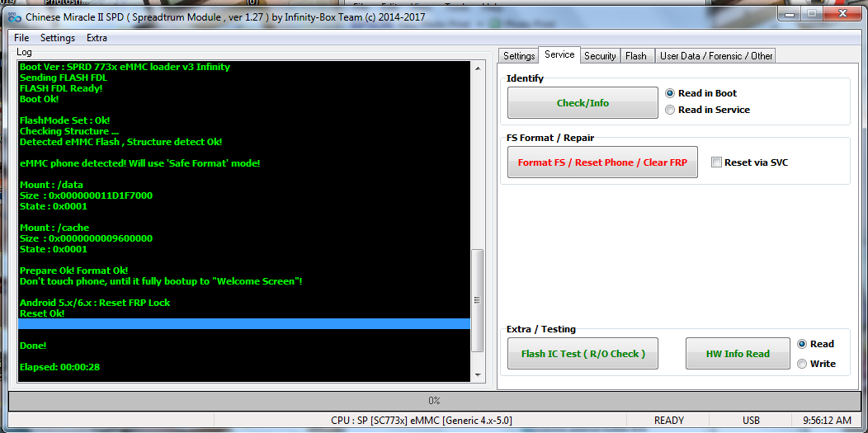Viewport: 868px width, 433px height.
Task: Open the File menu
Action: click(21, 38)
